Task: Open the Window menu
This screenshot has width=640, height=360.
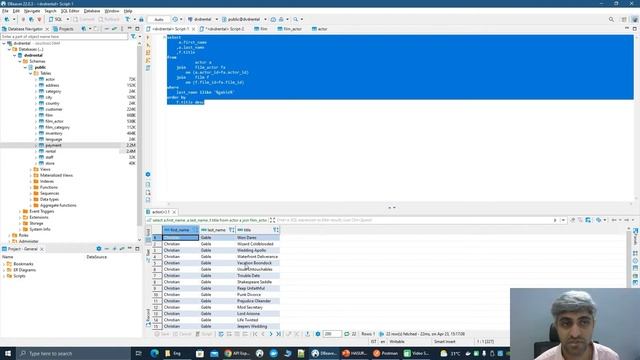Action: [111, 11]
